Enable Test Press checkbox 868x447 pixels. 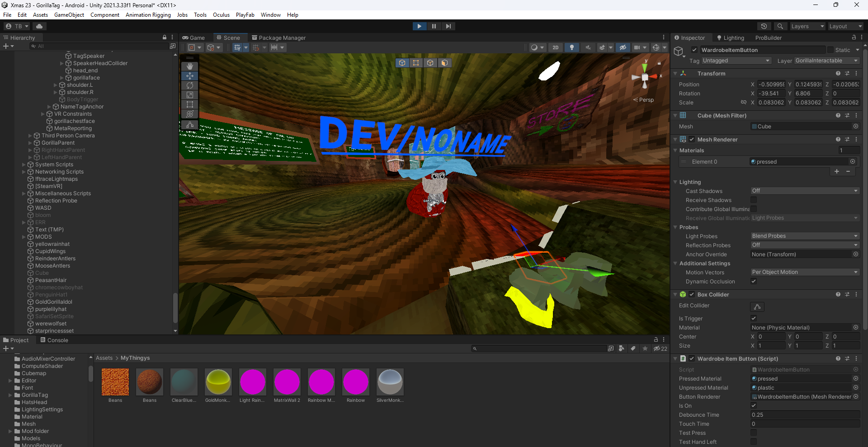(x=754, y=433)
